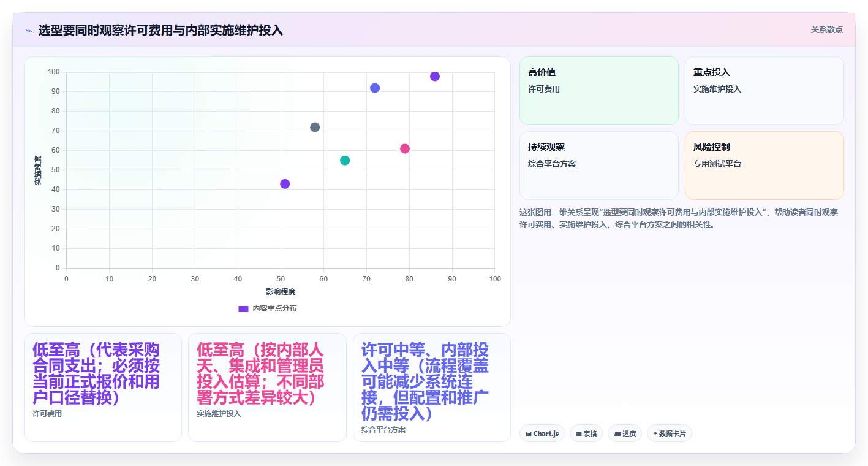This screenshot has height=466, width=868.
Task: Click the gray scatter point near 72
Action: 315,127
